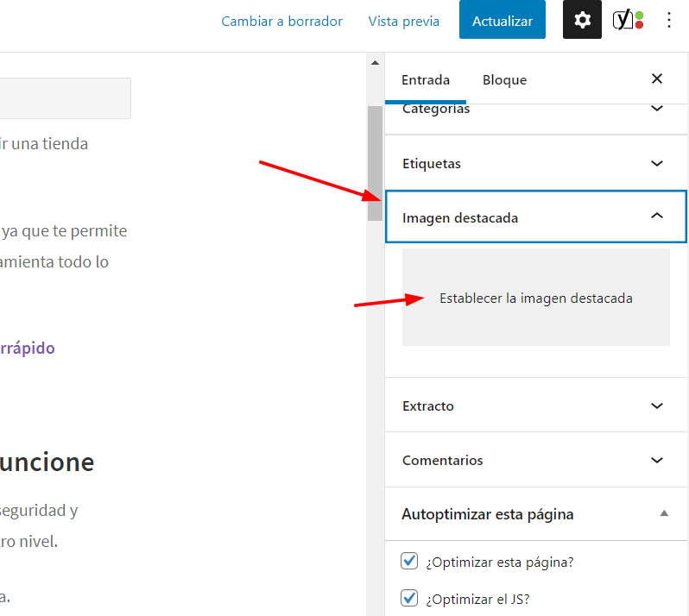Screen dimensions: 689x616
Task: Switch to the Bloque tab
Action: (x=504, y=80)
